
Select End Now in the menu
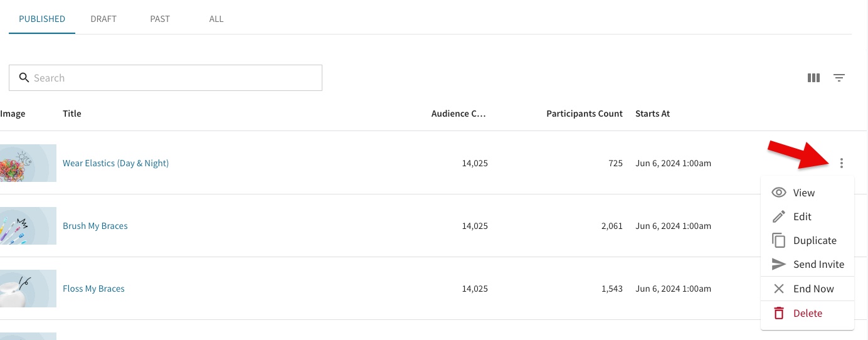point(807,289)
